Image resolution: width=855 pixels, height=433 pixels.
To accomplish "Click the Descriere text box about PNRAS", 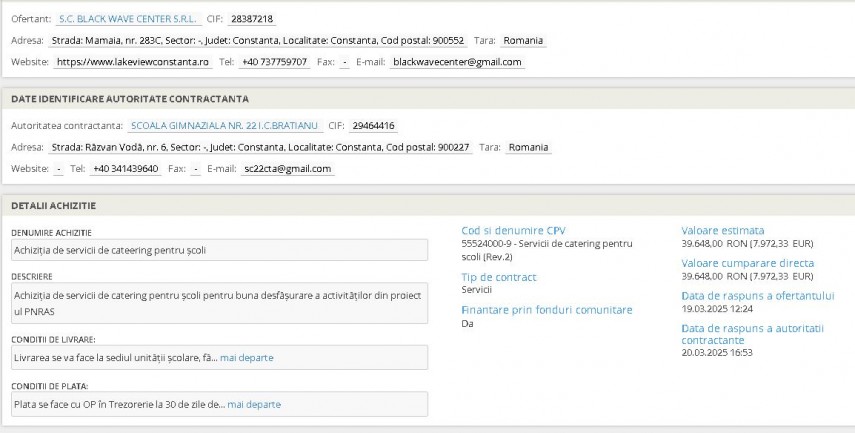I will [218, 302].
